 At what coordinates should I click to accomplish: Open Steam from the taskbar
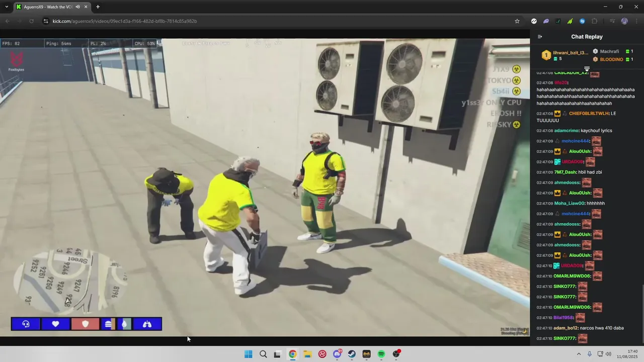[352, 354]
